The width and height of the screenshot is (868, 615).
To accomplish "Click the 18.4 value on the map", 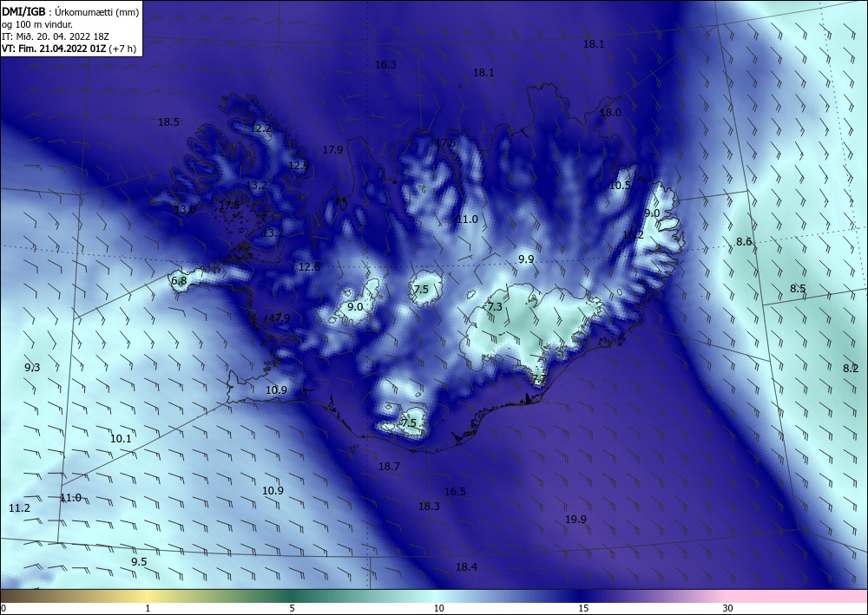I will 466,566.
